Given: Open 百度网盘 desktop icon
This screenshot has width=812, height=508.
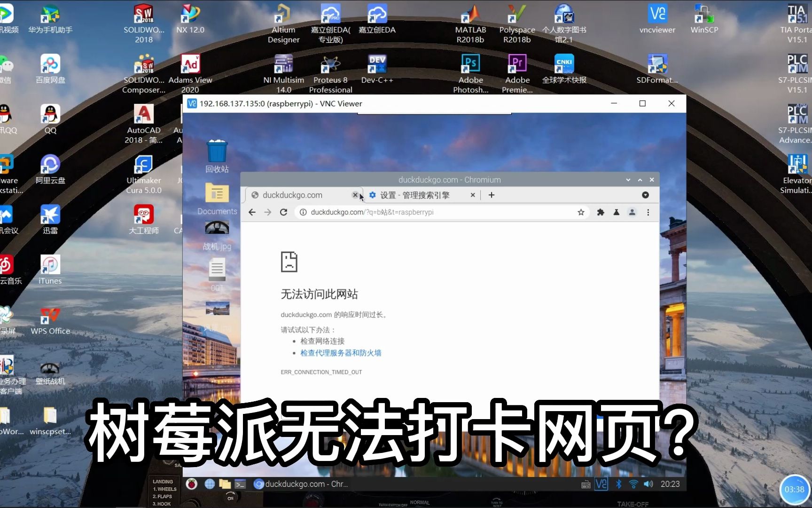Looking at the screenshot, I should click(50, 69).
